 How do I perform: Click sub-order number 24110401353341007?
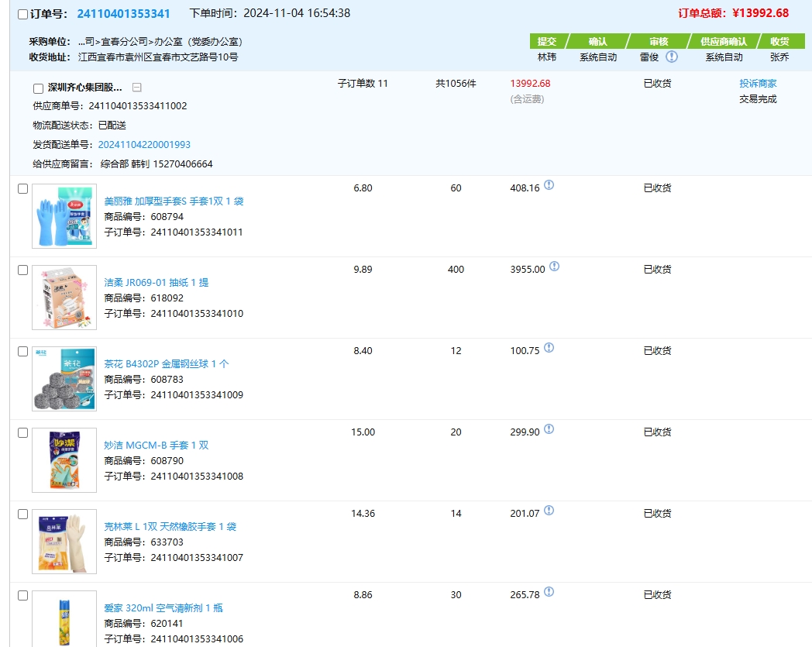(197, 557)
